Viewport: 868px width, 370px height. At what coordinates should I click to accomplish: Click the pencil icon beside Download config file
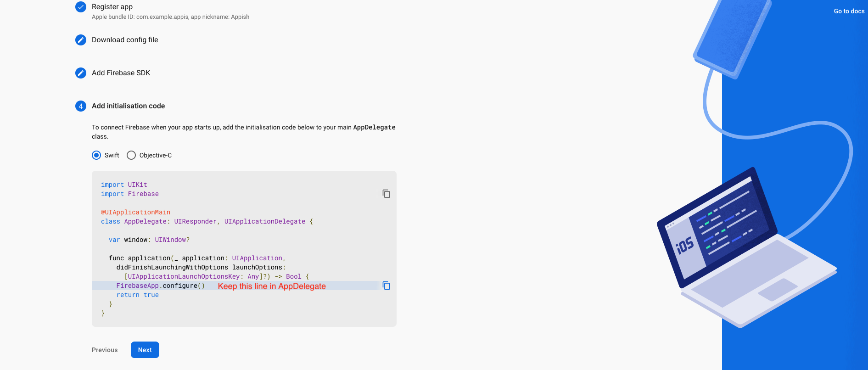click(81, 40)
